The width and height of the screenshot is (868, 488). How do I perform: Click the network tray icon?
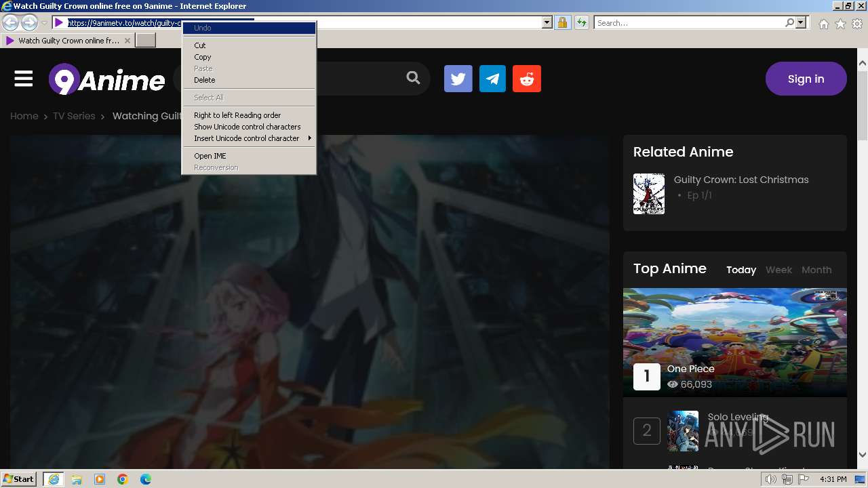pyautogui.click(x=787, y=479)
